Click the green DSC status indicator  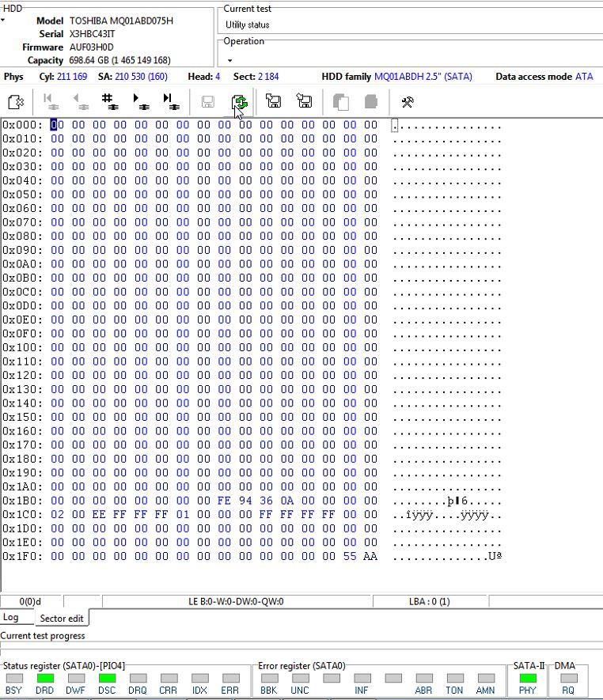107,678
